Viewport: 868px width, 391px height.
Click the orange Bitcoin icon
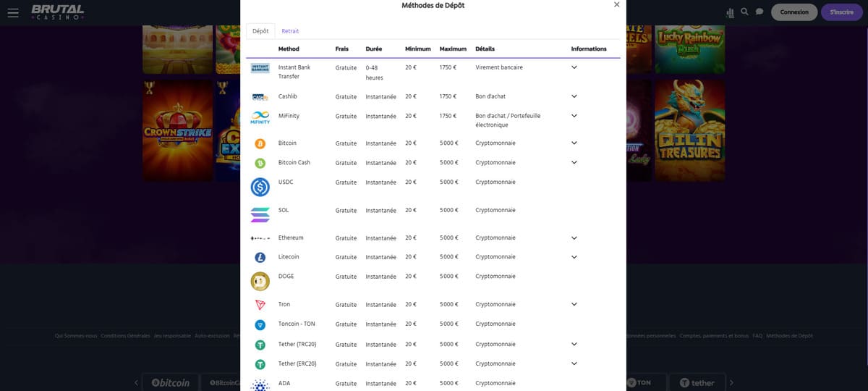tap(260, 144)
